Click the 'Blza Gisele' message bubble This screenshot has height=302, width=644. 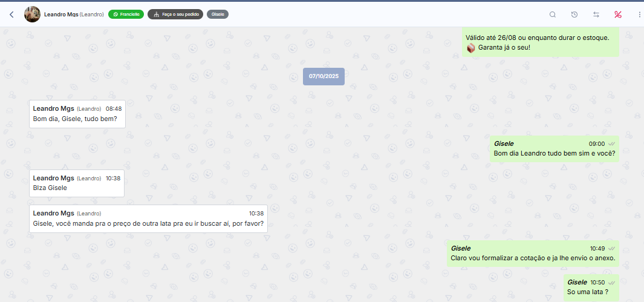coord(76,188)
